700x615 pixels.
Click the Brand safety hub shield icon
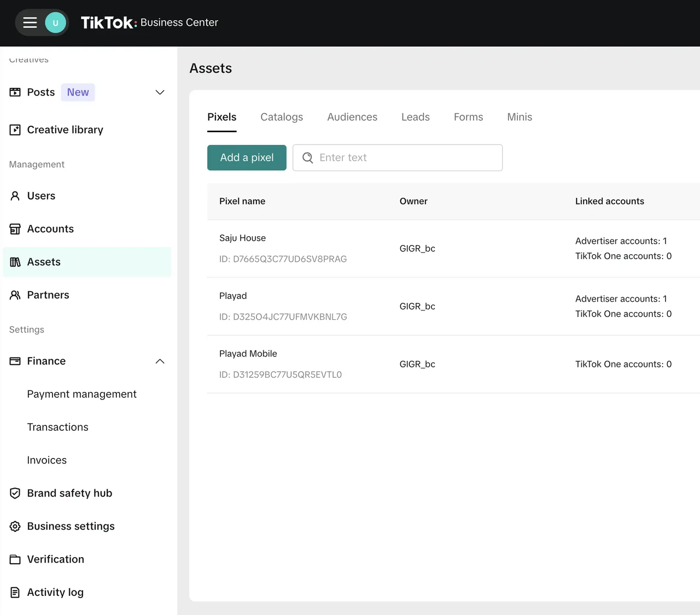tap(15, 493)
